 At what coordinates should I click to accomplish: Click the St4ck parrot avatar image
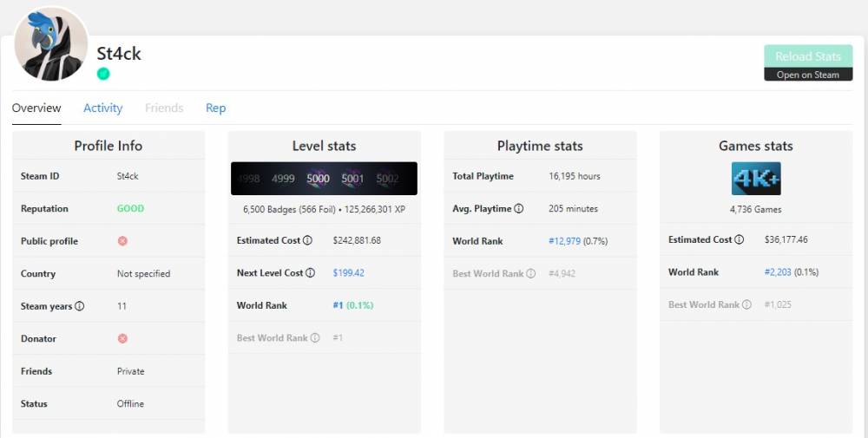[x=51, y=44]
